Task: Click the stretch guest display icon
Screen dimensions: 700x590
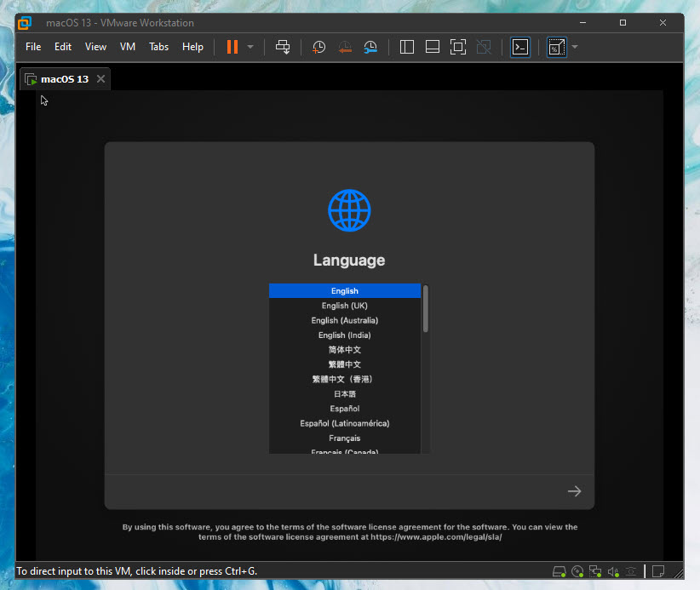Action: (557, 47)
